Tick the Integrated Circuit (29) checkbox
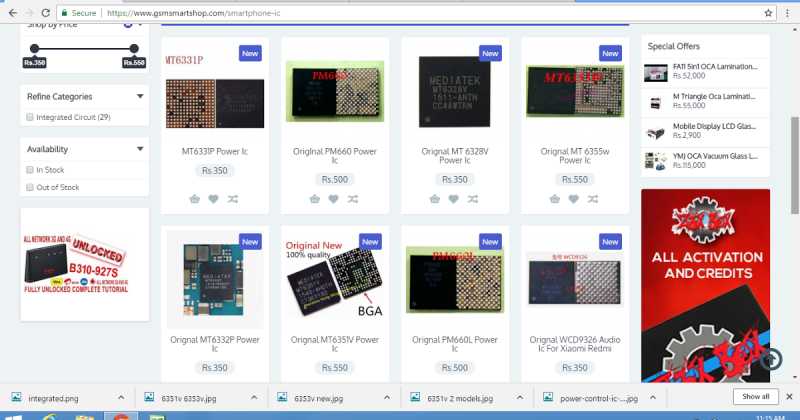This screenshot has height=420, width=800. point(30,117)
